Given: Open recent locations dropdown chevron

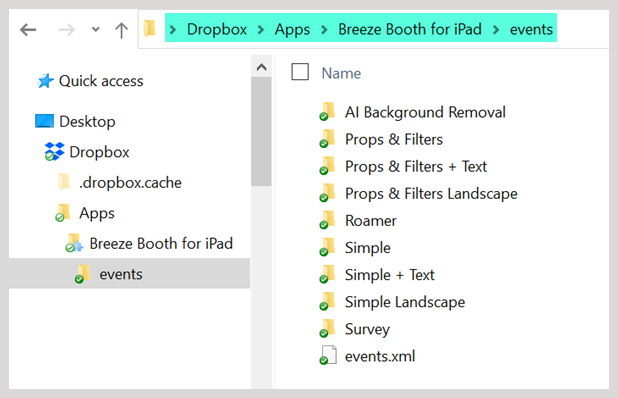Looking at the screenshot, I should pos(95,29).
